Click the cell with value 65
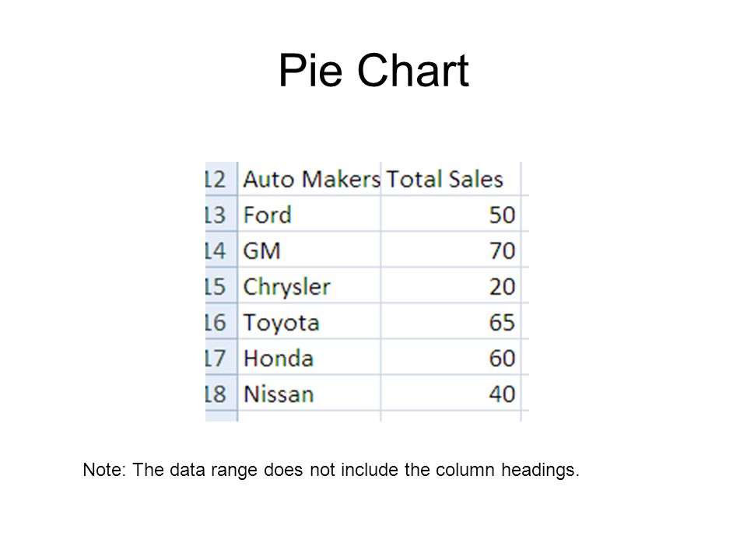The height and width of the screenshot is (560, 747). point(451,322)
